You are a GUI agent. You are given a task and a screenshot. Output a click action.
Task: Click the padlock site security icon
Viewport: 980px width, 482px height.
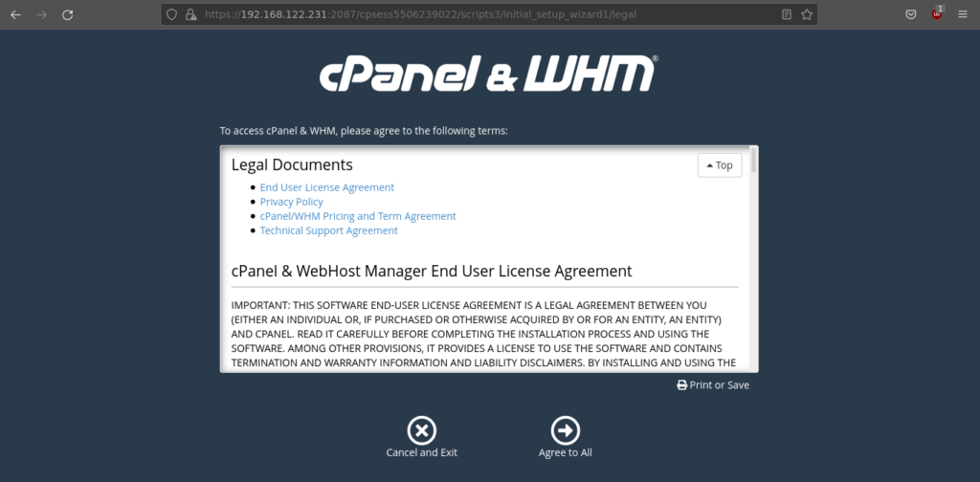pos(191,14)
